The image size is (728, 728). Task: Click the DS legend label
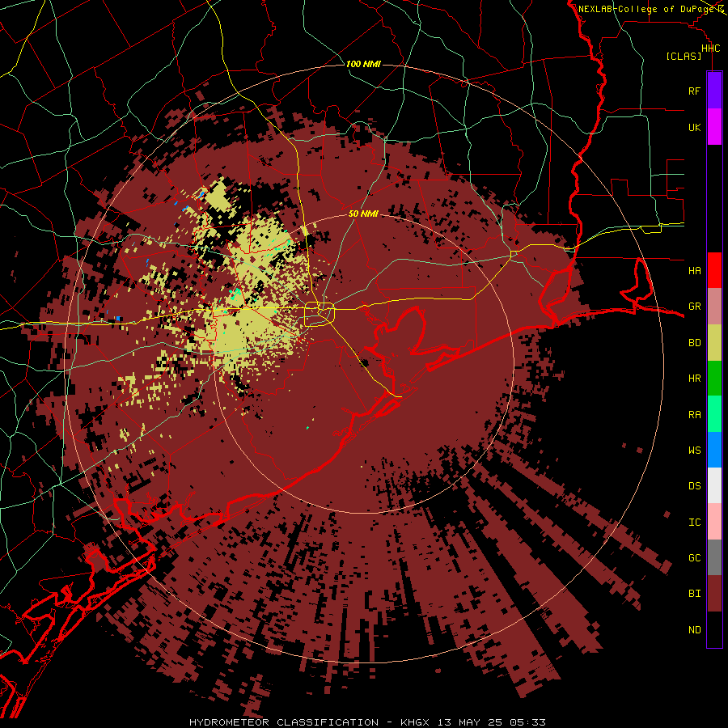pos(694,486)
